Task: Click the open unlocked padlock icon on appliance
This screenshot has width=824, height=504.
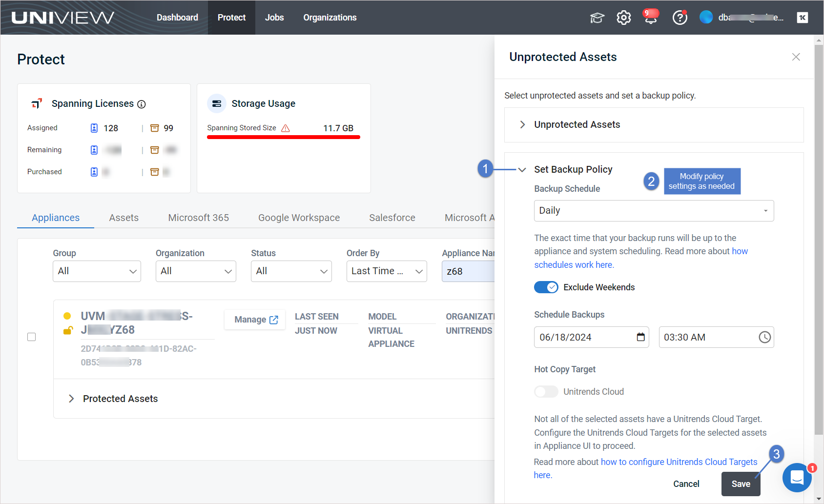Action: [68, 330]
